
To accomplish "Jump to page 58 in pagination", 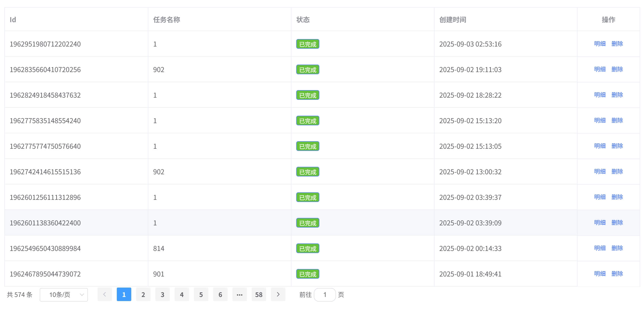I will 258,295.
